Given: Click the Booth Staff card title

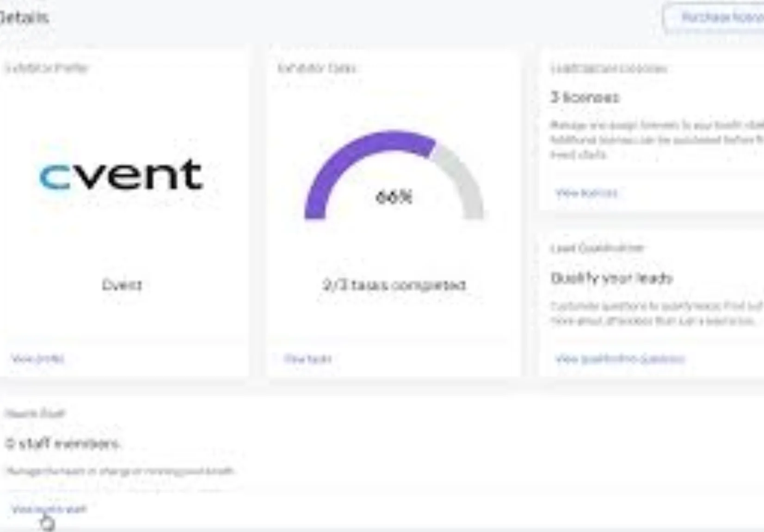Looking at the screenshot, I should 35,414.
